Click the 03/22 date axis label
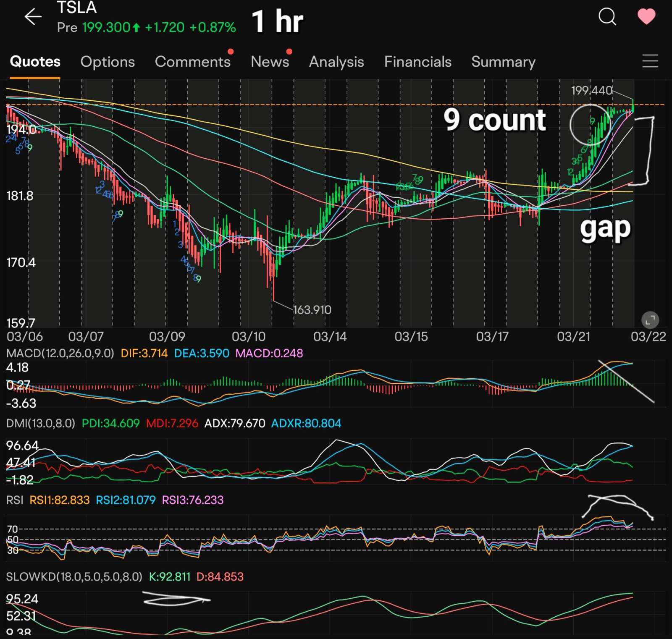 point(648,337)
